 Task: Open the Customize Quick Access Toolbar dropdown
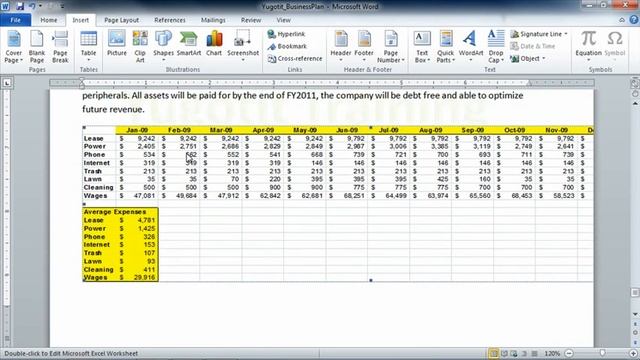(x=62, y=6)
